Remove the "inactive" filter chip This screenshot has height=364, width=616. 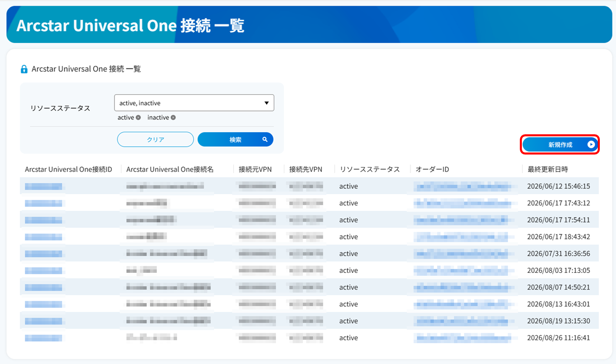pos(173,117)
